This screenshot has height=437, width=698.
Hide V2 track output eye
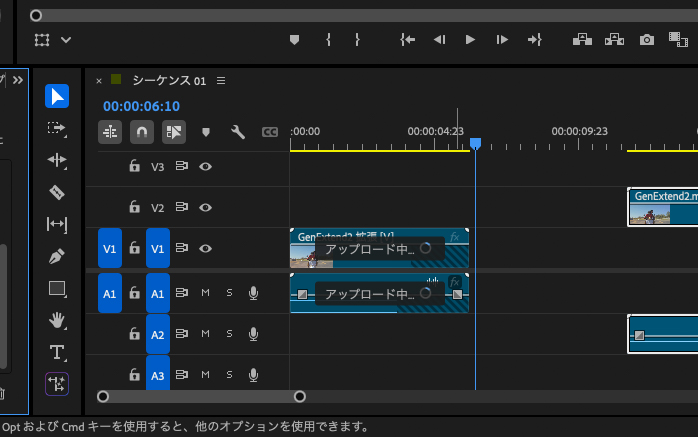(x=205, y=207)
